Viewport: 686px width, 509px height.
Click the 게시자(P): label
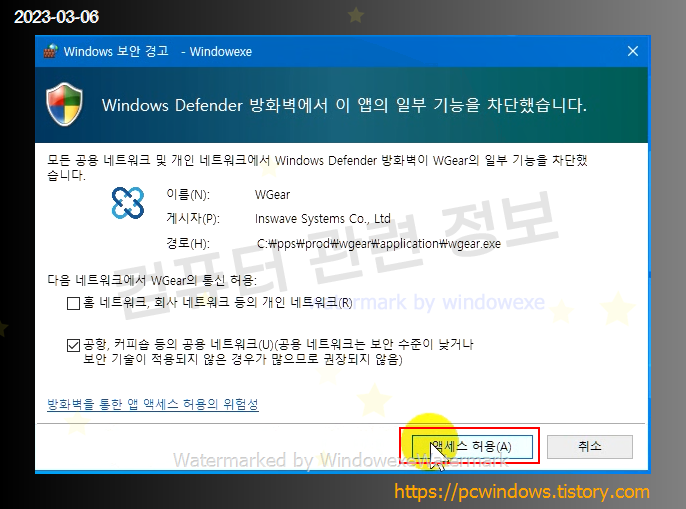[193, 218]
